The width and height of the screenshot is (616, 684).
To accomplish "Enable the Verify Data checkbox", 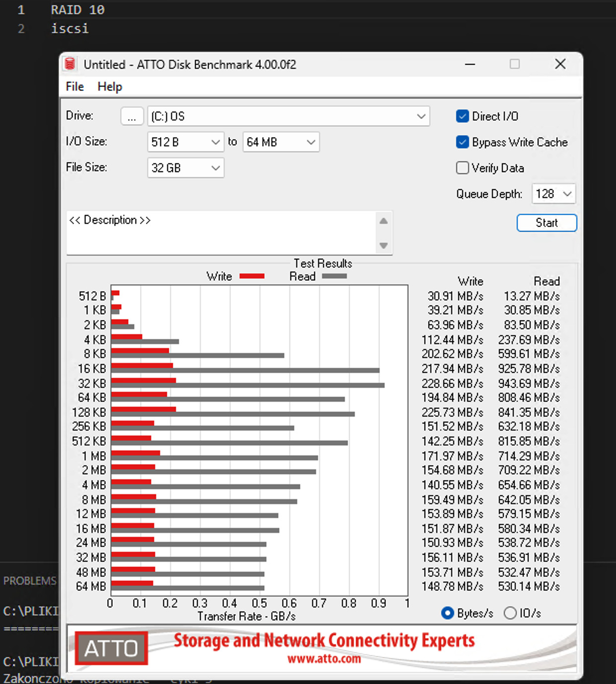I will (x=462, y=168).
